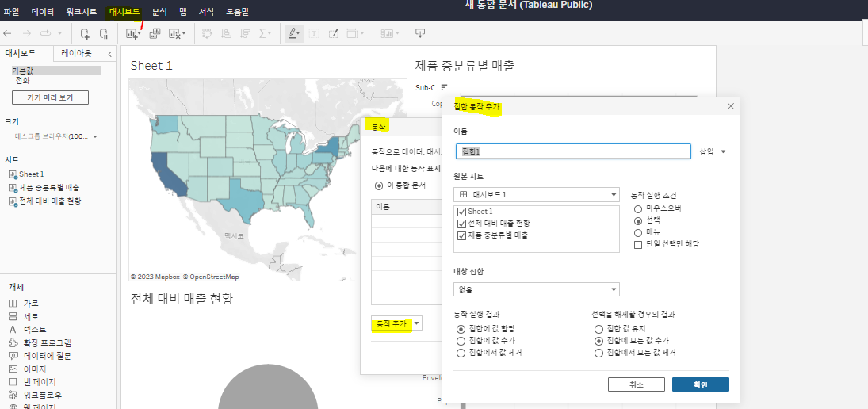This screenshot has height=409, width=868.
Task: Click the 기기 미리 보기 button
Action: 51,98
